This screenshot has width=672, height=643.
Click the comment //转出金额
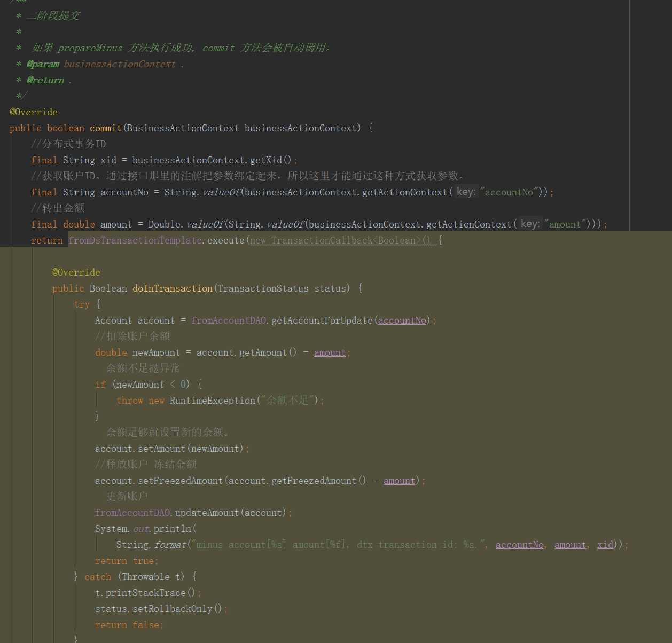(58, 208)
